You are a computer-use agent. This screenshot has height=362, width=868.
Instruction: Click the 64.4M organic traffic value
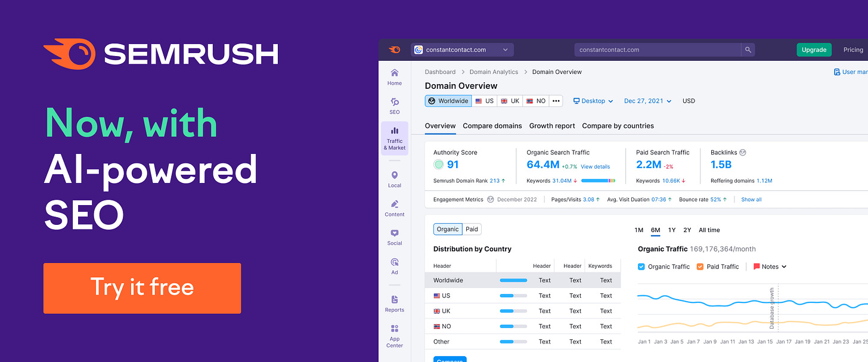tap(542, 165)
